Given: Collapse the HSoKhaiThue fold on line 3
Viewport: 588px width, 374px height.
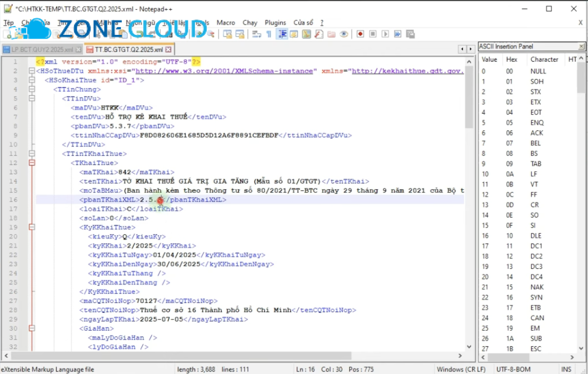Looking at the screenshot, I should pos(32,80).
